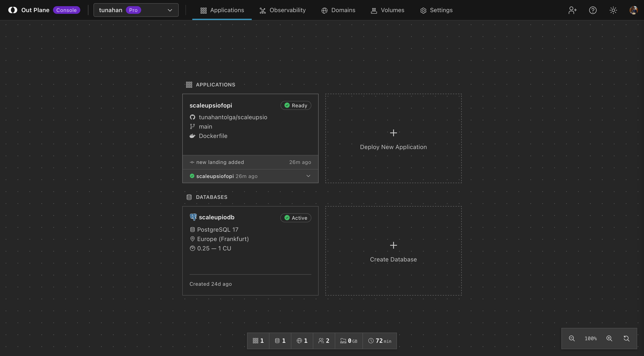The height and width of the screenshot is (356, 644).
Task: Open the help question mark icon
Action: point(593,10)
